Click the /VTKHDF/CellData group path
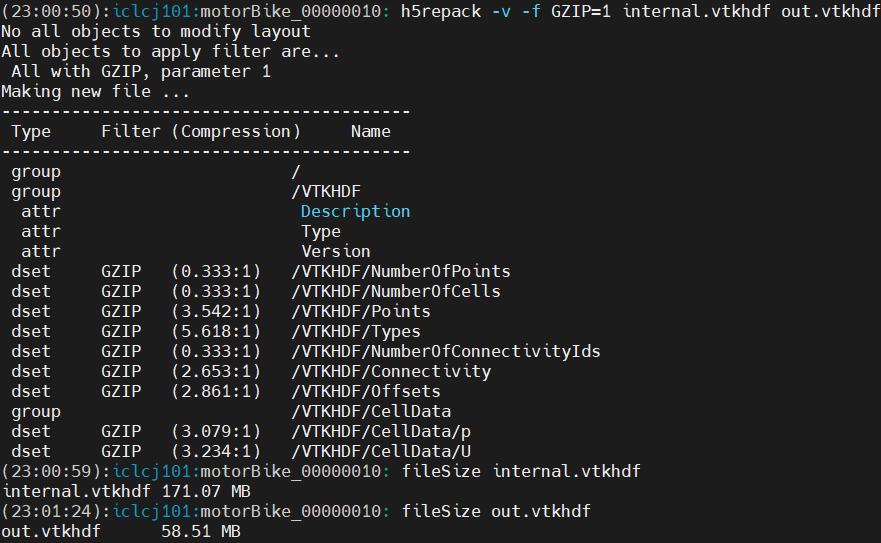Viewport: 881px width, 543px height. pos(371,411)
